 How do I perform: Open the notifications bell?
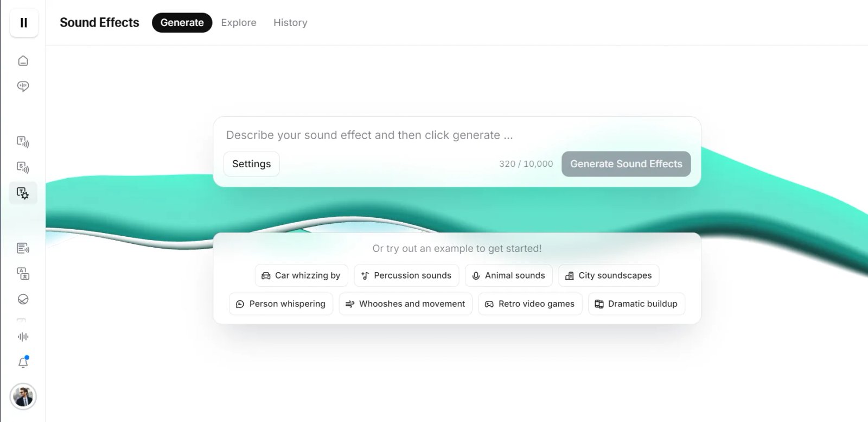pyautogui.click(x=23, y=362)
